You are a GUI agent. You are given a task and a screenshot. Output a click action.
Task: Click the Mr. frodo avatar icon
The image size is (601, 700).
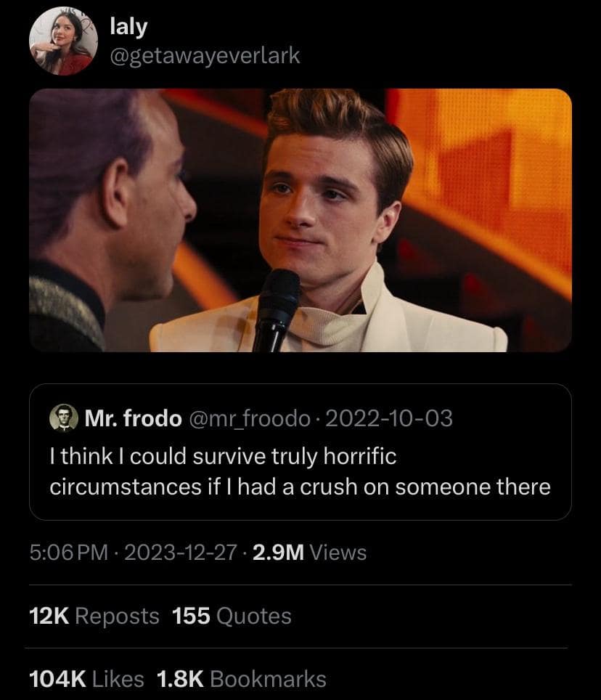pyautogui.click(x=63, y=418)
